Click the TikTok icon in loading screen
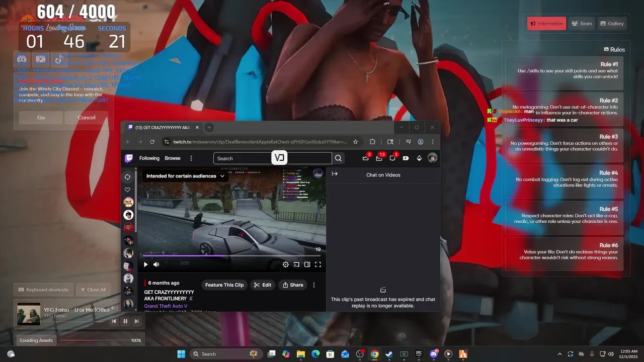Image resolution: width=644 pixels, height=362 pixels. click(x=58, y=59)
